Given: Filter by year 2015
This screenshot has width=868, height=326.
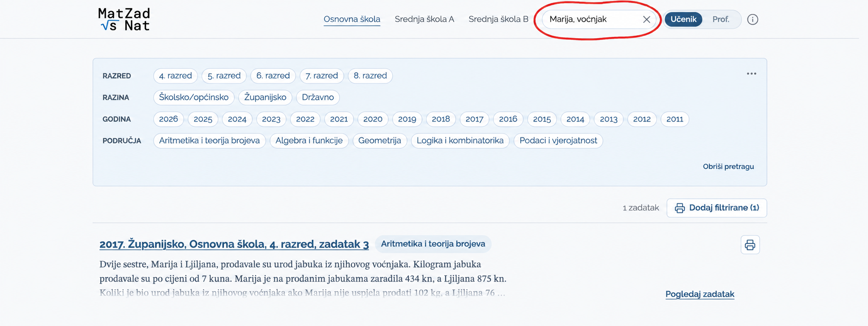Looking at the screenshot, I should point(542,119).
